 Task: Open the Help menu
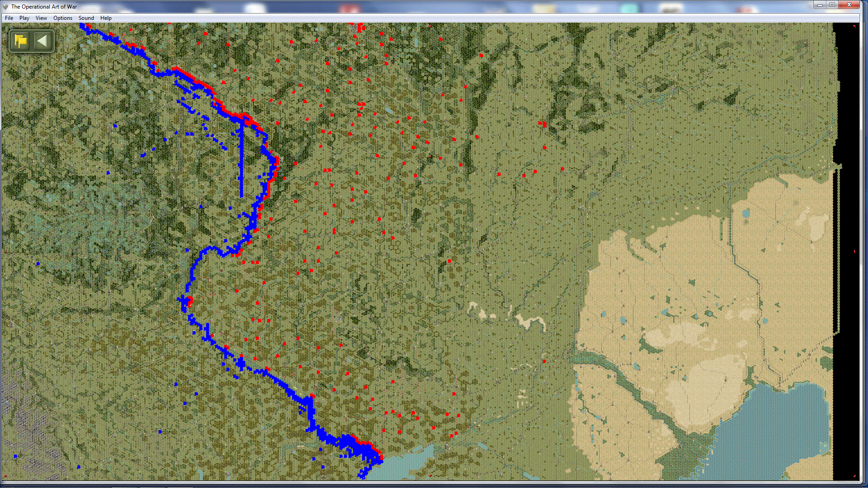click(106, 18)
